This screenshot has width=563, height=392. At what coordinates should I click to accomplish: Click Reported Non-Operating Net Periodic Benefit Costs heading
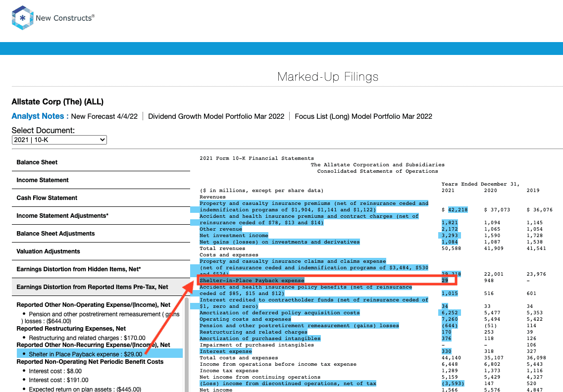click(x=90, y=362)
